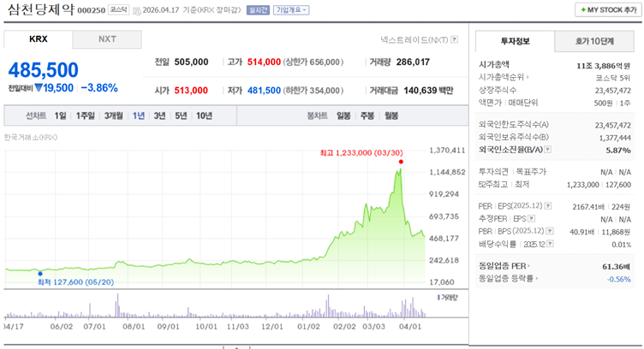Open help icon beside PER EPS(2025.12)
644x349 pixels.
pyautogui.click(x=548, y=206)
